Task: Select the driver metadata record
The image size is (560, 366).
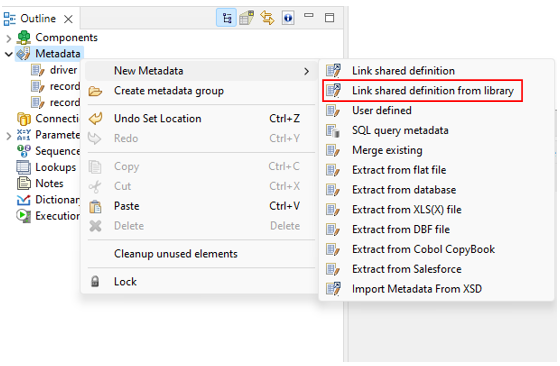Action: pyautogui.click(x=54, y=70)
